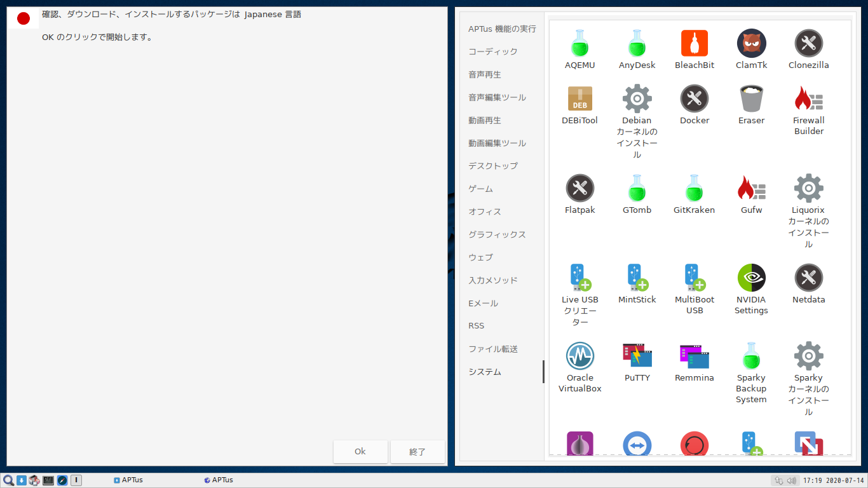Select Liquorix kernel install gear icon

pos(809,188)
